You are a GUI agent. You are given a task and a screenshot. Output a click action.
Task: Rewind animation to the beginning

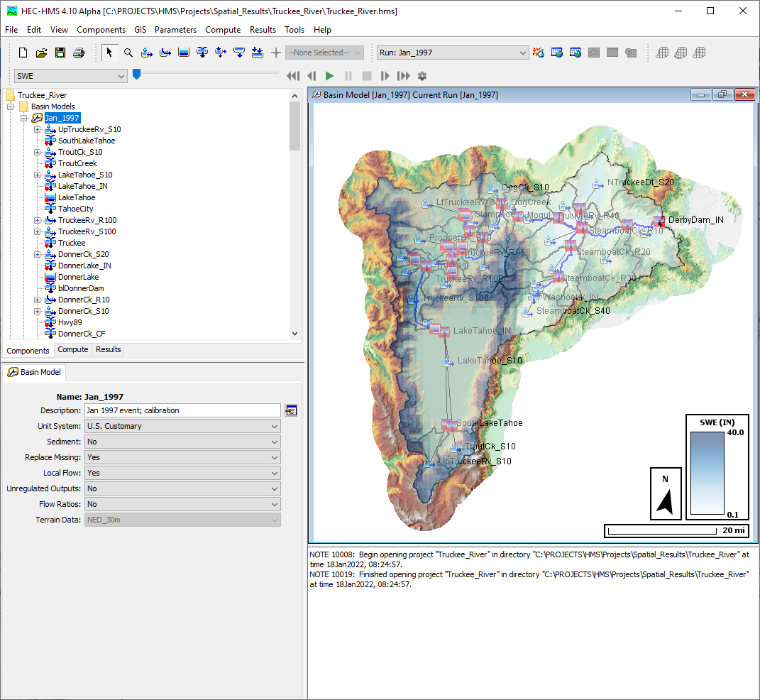(x=293, y=76)
